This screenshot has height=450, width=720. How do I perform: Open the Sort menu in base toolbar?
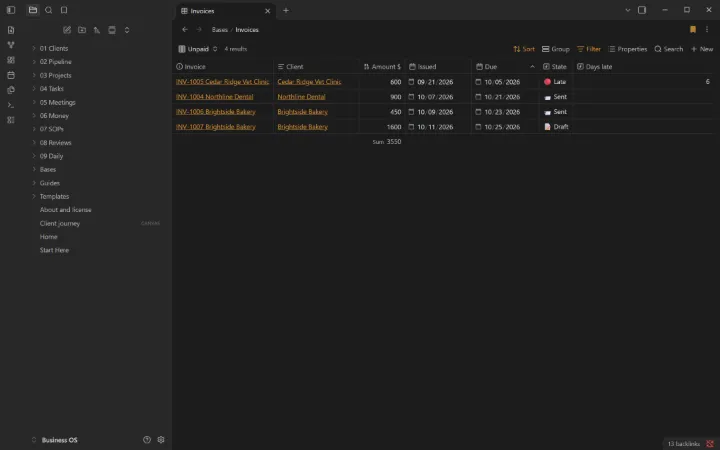pyautogui.click(x=524, y=49)
